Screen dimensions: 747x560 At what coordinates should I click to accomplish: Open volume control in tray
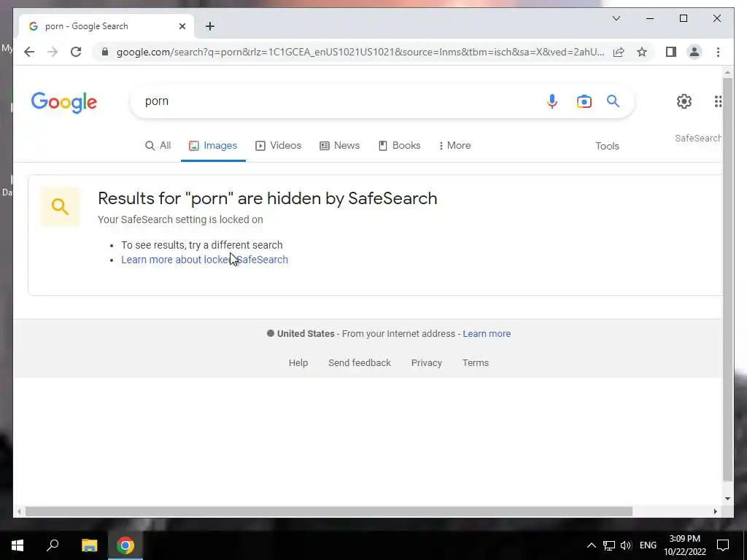point(626,545)
